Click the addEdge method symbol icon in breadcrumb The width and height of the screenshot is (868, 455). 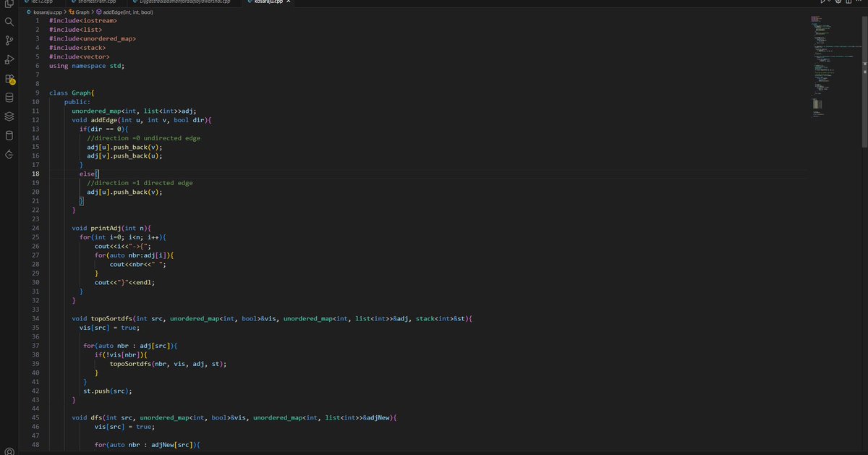(x=99, y=12)
